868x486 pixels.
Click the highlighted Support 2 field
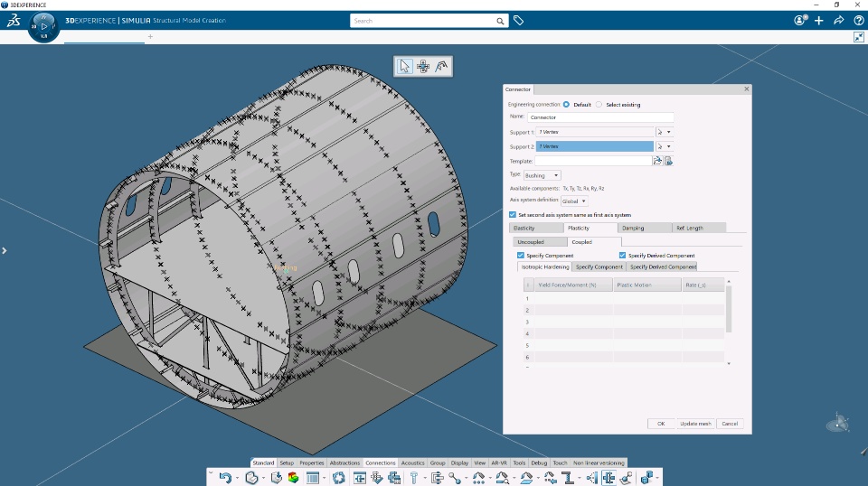click(595, 146)
